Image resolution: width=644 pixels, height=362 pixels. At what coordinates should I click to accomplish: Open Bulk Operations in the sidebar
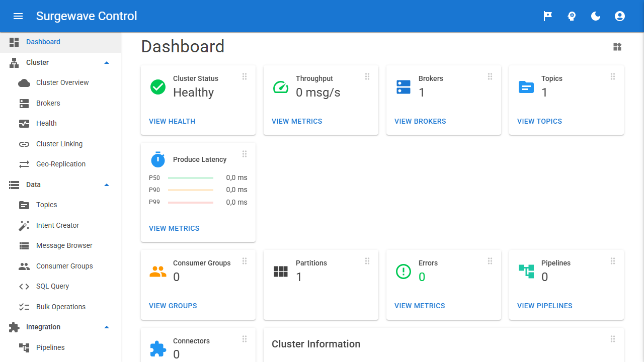pyautogui.click(x=60, y=307)
